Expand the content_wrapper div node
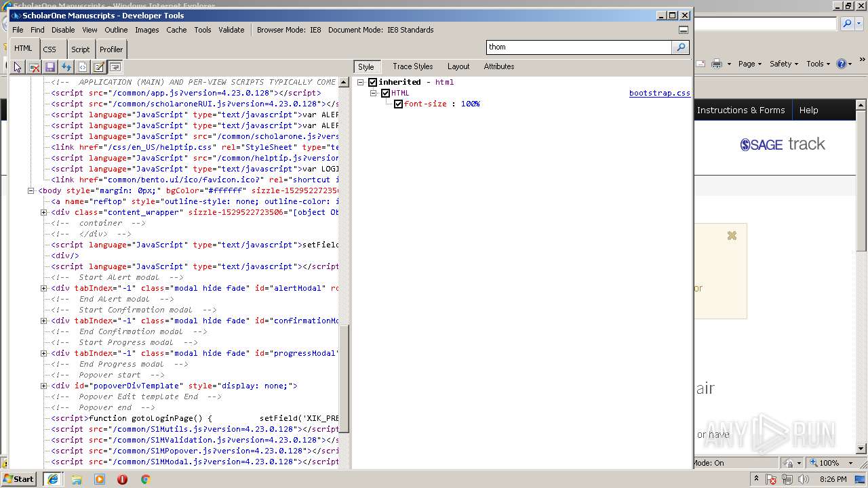The image size is (868, 488). [x=43, y=212]
